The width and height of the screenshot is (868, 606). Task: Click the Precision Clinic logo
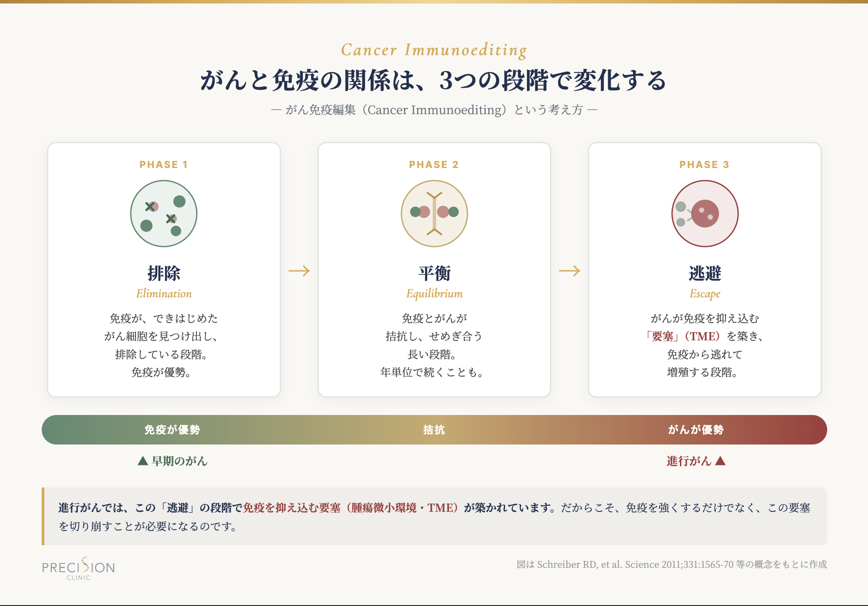coord(79,568)
